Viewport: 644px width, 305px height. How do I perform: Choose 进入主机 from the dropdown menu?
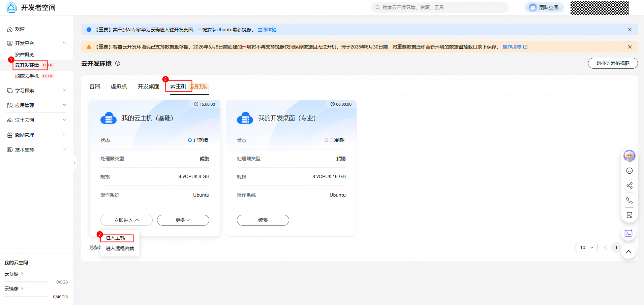[x=115, y=238]
